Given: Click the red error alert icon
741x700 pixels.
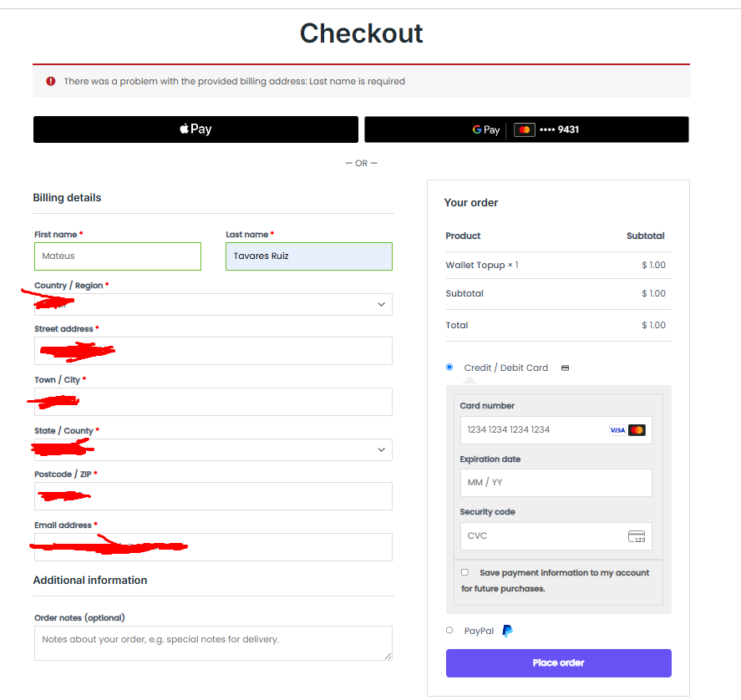Looking at the screenshot, I should [51, 81].
